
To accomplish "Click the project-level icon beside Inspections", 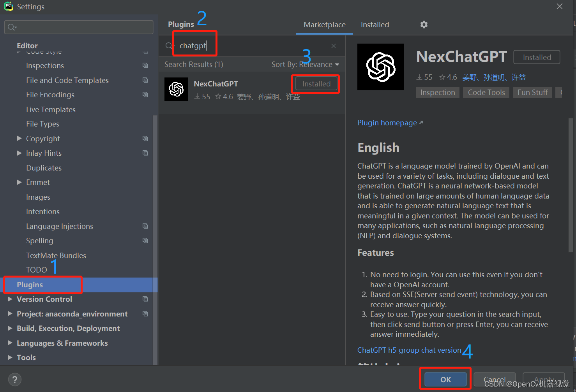I will coord(145,65).
